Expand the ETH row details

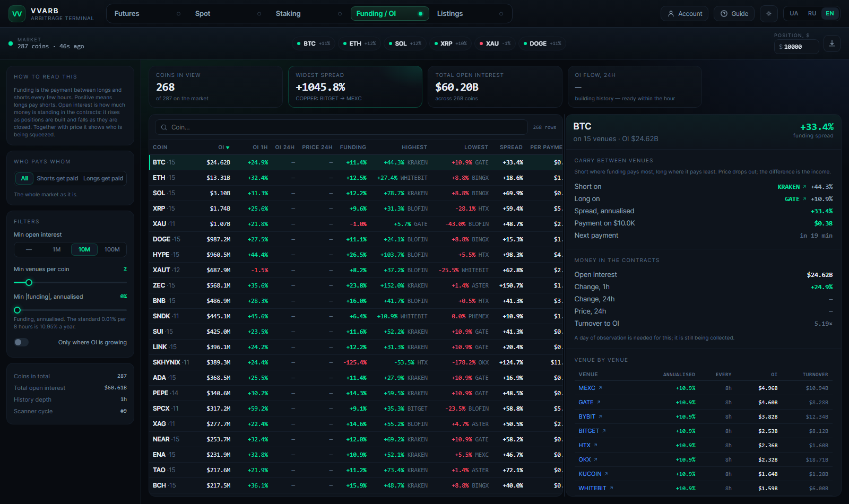coord(356,178)
